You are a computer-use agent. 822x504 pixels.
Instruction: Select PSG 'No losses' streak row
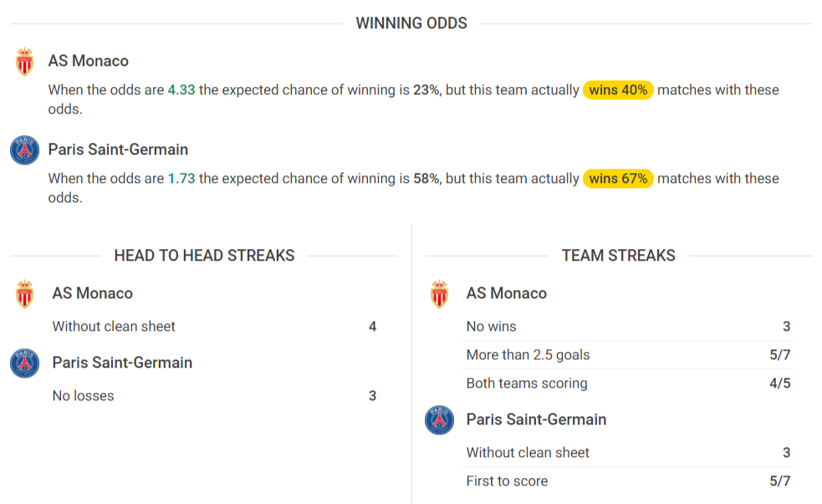tap(214, 395)
